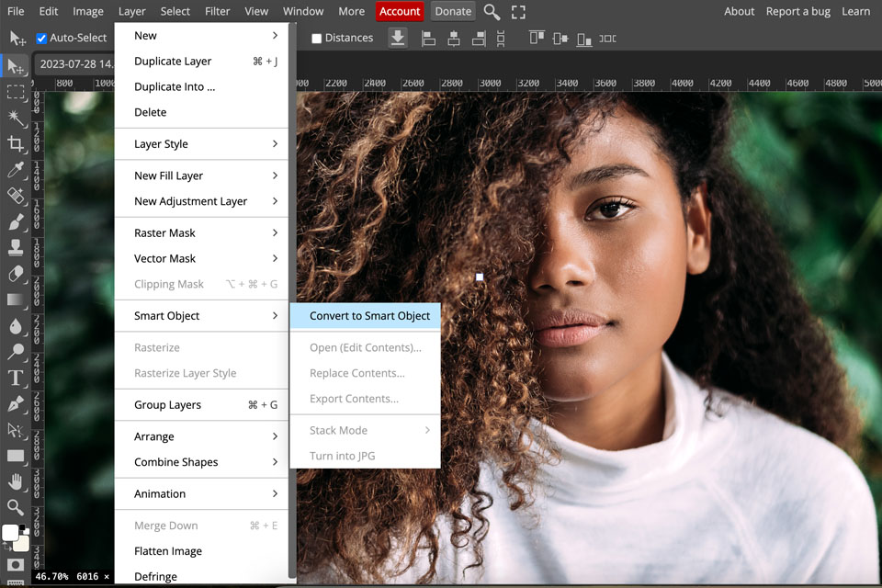Select the Hand tool

coord(16,481)
